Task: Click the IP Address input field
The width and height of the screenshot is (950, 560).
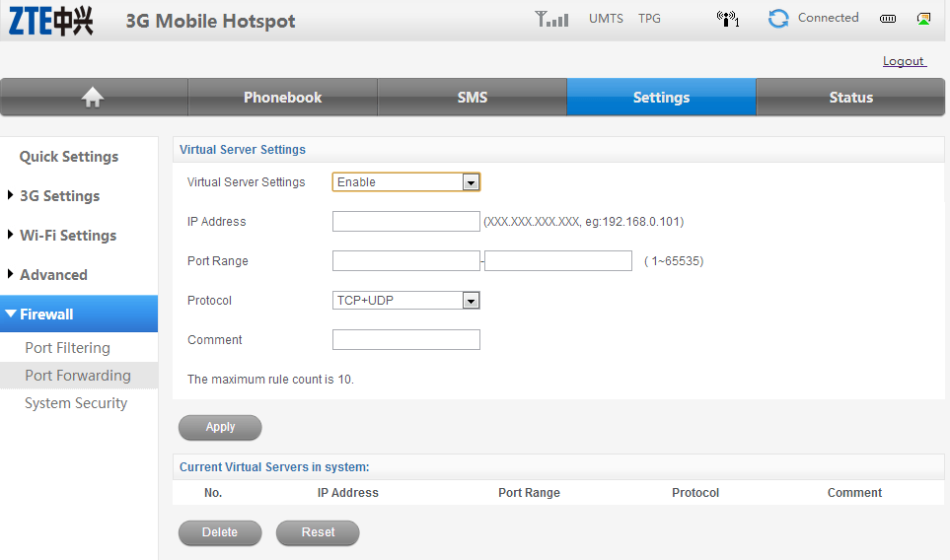Action: coord(405,222)
